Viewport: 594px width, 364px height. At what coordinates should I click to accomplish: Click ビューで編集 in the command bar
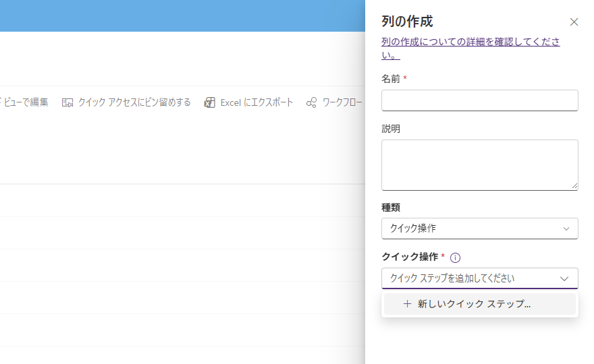point(26,102)
